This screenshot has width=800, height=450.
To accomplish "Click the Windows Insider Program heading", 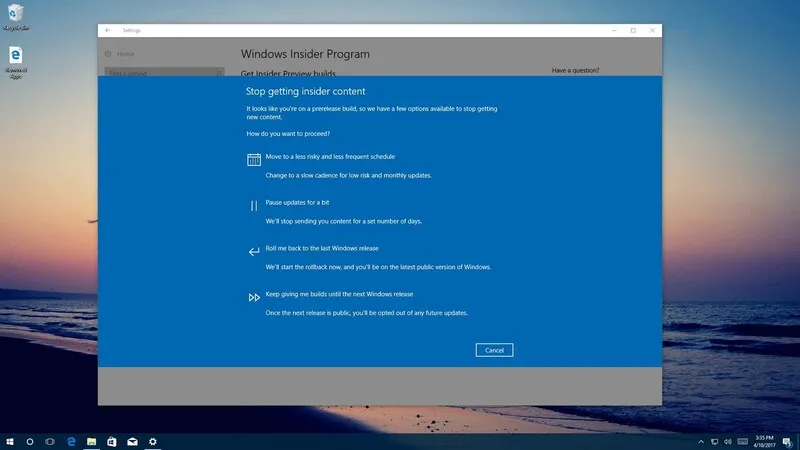I will (x=305, y=54).
